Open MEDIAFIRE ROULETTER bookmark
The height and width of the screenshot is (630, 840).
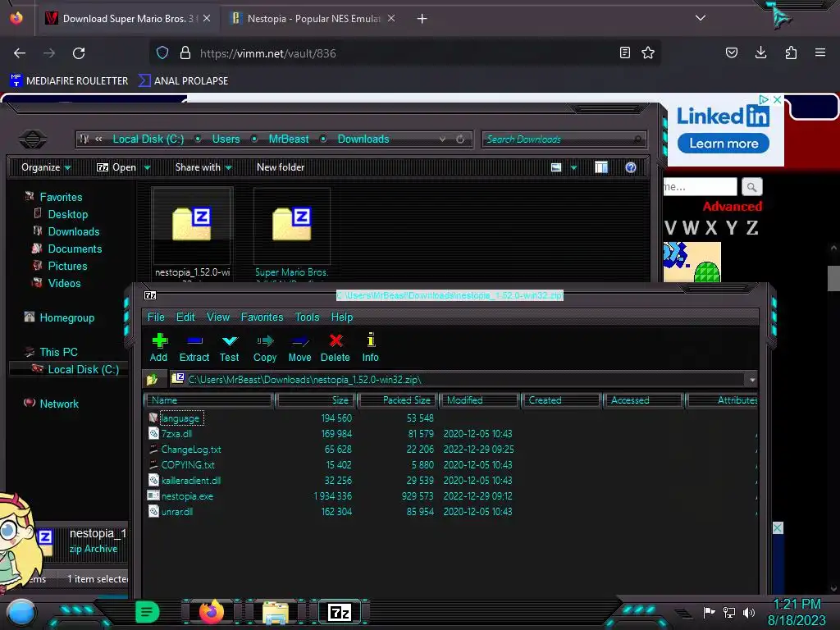pyautogui.click(x=69, y=81)
